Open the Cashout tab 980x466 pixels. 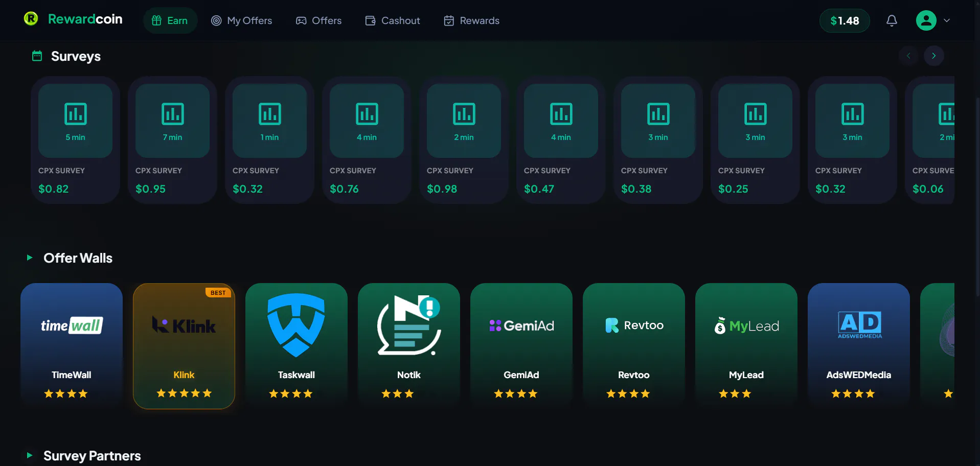[x=392, y=20]
